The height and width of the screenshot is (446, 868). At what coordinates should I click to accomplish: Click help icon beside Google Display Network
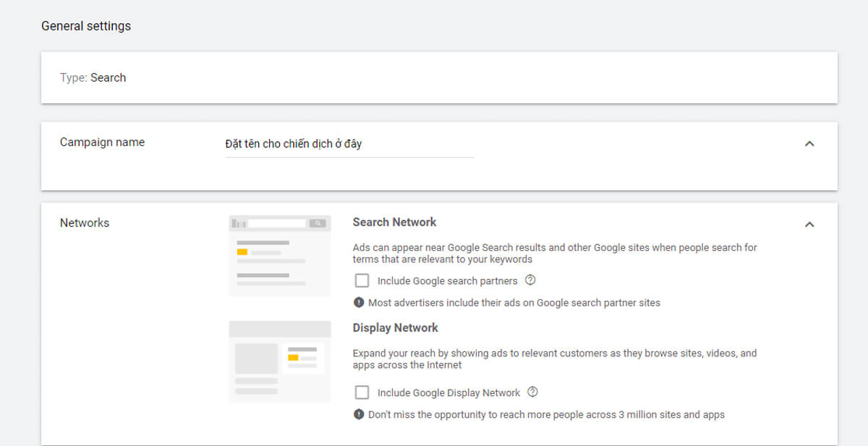(533, 393)
